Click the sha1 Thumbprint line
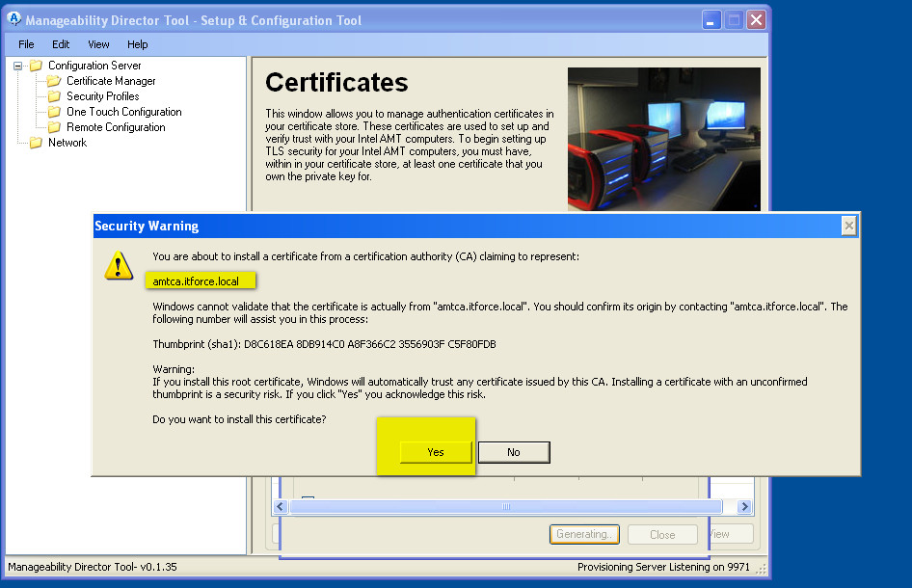The image size is (912, 588). click(x=324, y=344)
